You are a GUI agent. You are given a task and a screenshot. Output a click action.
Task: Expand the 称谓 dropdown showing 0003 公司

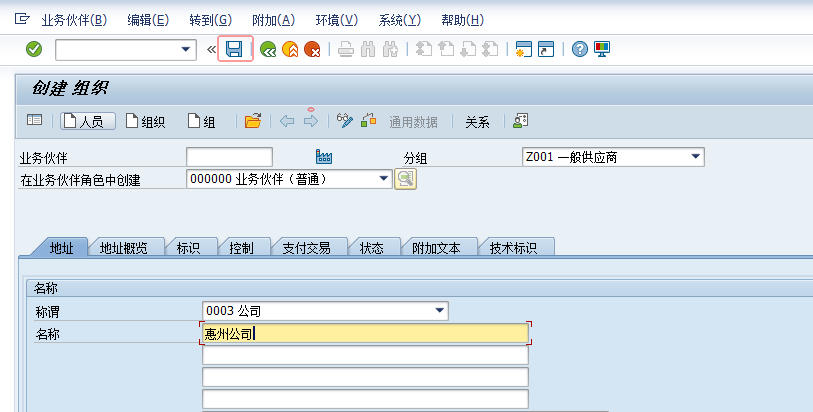click(x=440, y=311)
